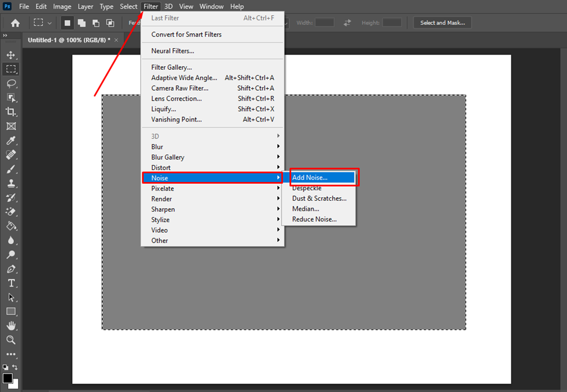Click the background color swatch
This screenshot has width=567, height=392.
[15, 386]
